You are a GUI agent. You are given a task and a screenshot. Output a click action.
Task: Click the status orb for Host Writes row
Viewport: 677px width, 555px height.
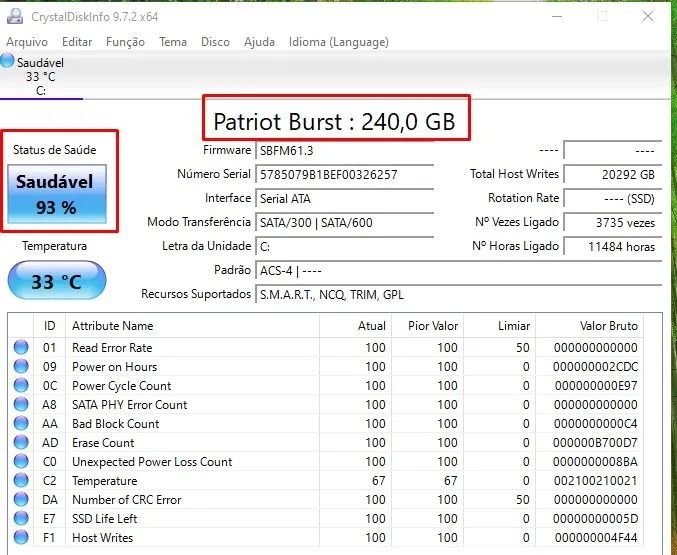pos(21,538)
